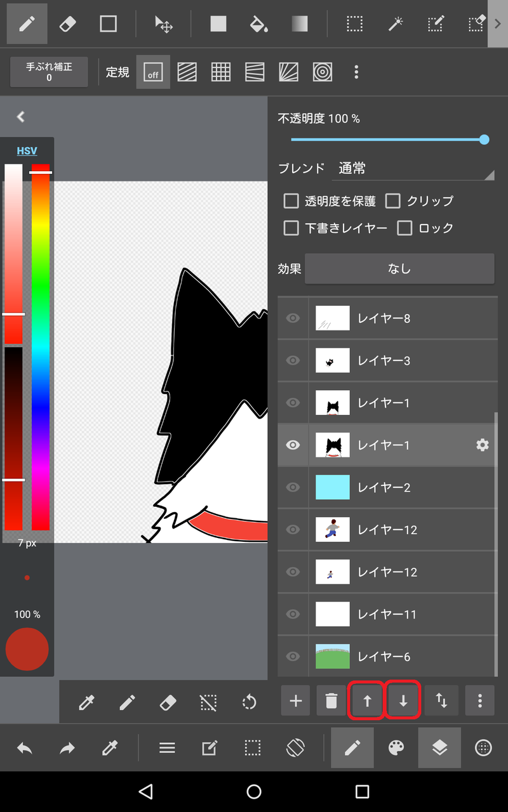Turn the ruler off with the off button
The width and height of the screenshot is (508, 812).
click(x=153, y=72)
